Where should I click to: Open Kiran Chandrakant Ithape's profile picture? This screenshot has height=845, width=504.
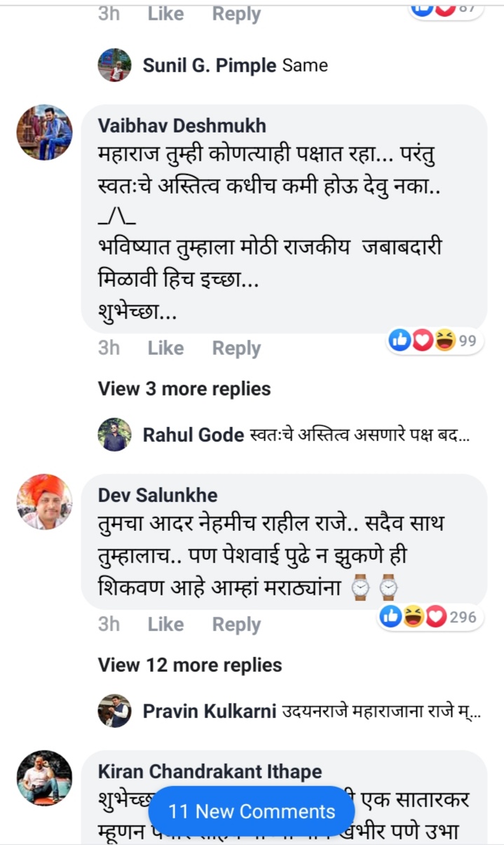tap(44, 778)
